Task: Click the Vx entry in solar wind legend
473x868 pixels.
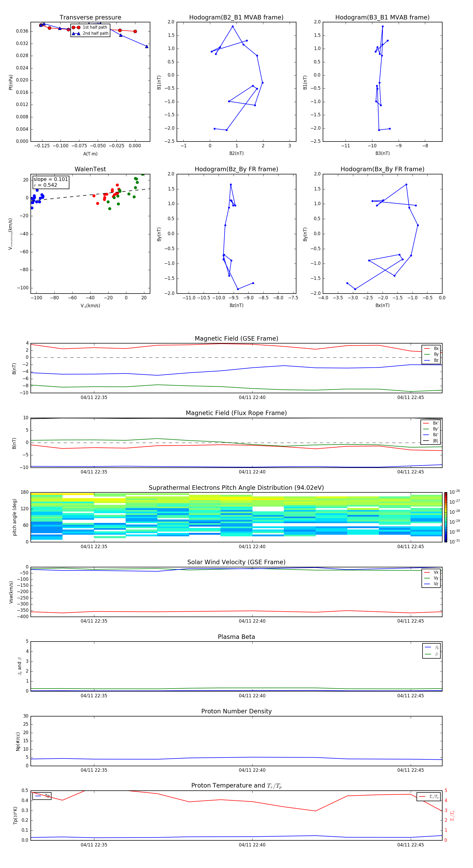Action: (x=431, y=573)
